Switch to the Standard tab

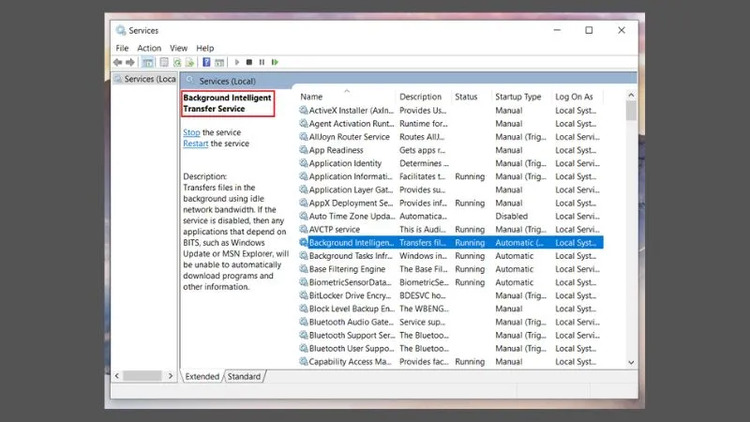[244, 377]
